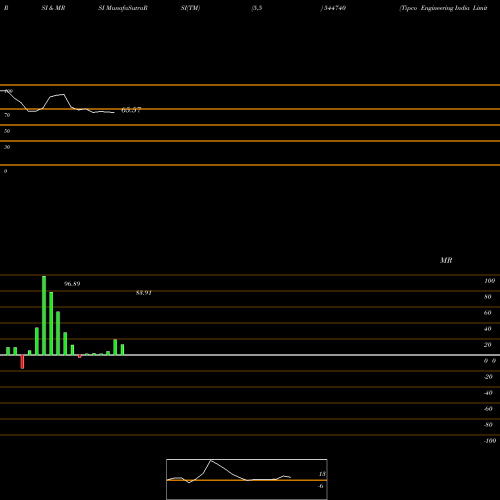Open the mini line chart preview box

pyautogui.click(x=247, y=479)
